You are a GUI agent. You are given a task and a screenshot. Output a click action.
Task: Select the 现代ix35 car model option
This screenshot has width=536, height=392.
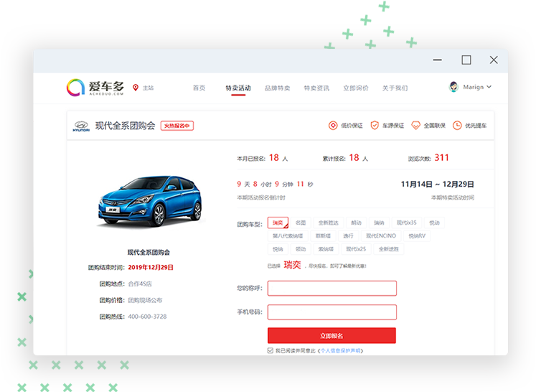pos(407,223)
